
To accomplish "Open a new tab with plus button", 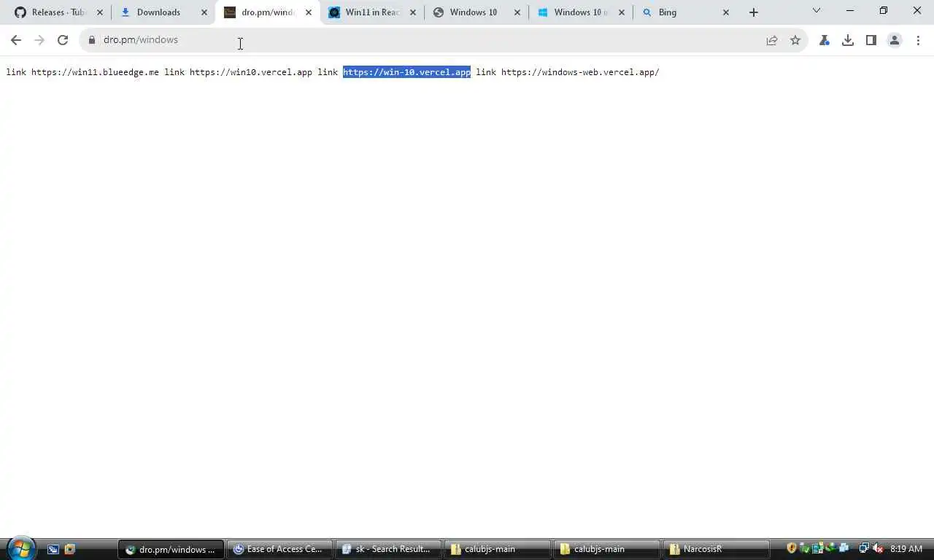I will click(754, 12).
